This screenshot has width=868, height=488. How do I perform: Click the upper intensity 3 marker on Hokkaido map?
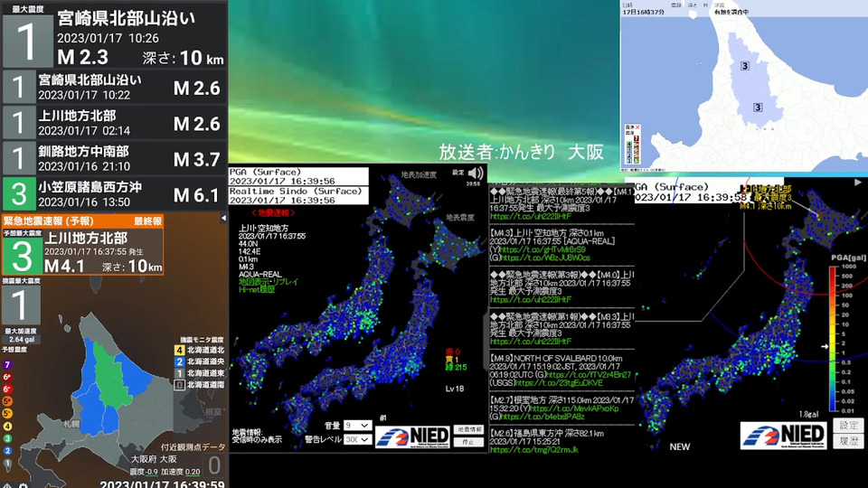(x=744, y=66)
